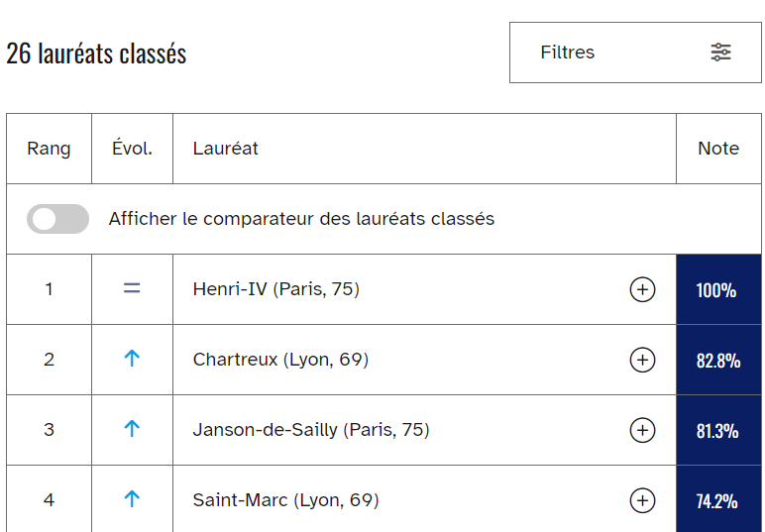Expand Janson-de-Sailly row with plus icon
This screenshot has height=532, width=765.
coord(642,430)
